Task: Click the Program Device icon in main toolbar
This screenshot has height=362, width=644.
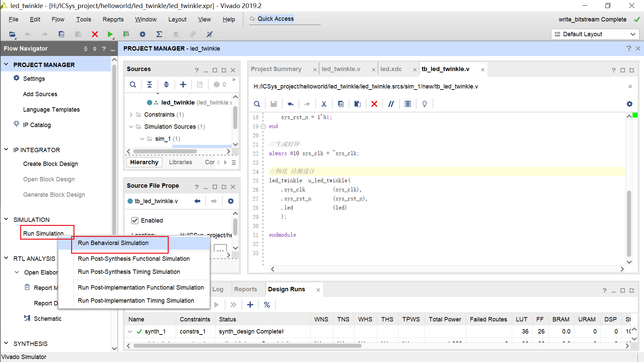Action: [x=126, y=34]
